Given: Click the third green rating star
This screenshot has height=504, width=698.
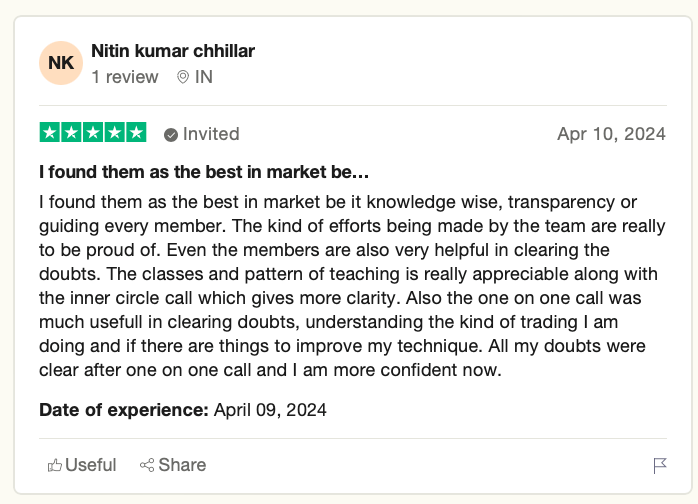Looking at the screenshot, I should [x=93, y=133].
